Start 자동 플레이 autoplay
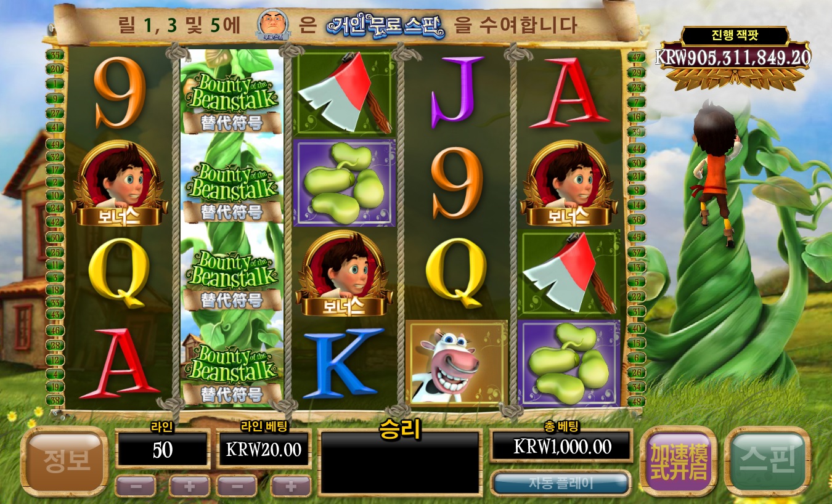Screen dimensions: 832x504 [x=561, y=483]
